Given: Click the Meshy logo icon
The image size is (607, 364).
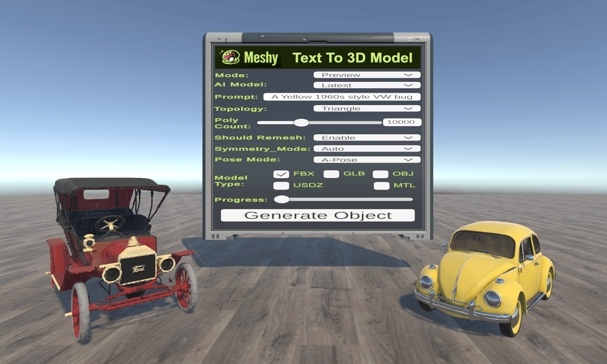Looking at the screenshot, I should tap(231, 57).
